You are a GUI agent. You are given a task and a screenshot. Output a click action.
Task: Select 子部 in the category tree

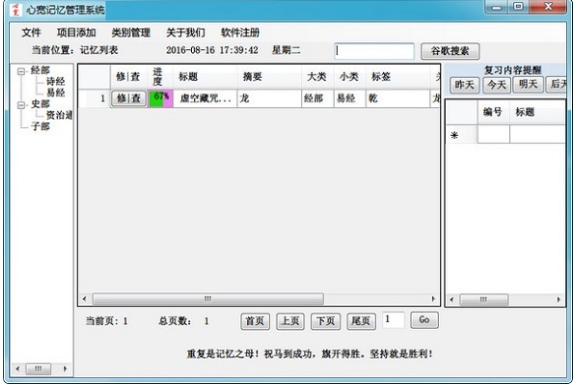coord(40,126)
